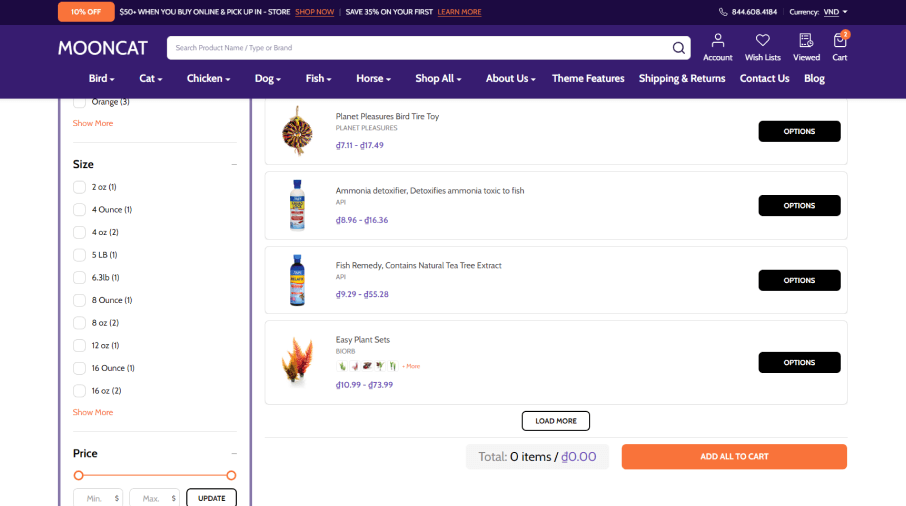
Task: Click Show More under Size filters
Action: coord(92,412)
